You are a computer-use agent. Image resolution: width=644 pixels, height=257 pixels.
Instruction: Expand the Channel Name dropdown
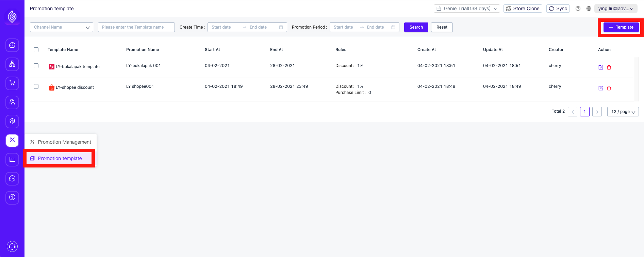pyautogui.click(x=62, y=27)
